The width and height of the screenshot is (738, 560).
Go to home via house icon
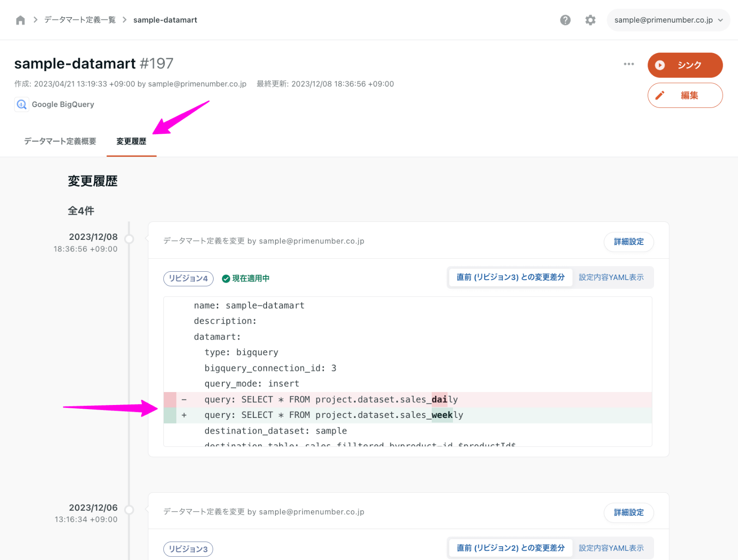20,20
